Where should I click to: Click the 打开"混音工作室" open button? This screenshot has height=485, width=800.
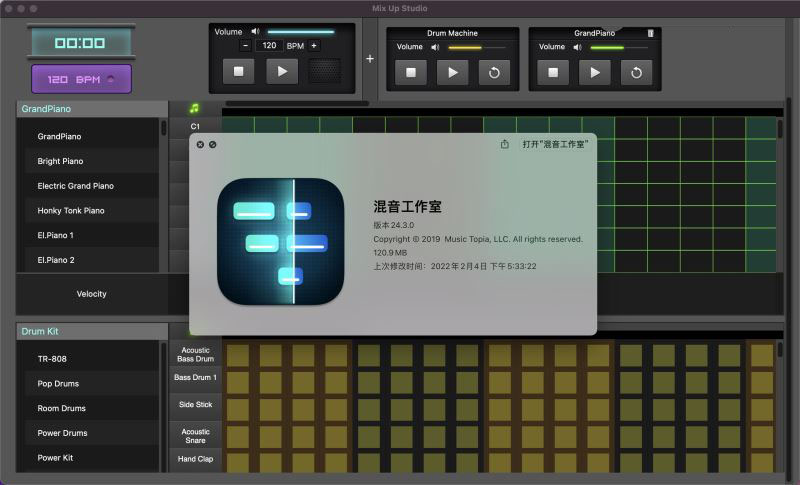555,144
